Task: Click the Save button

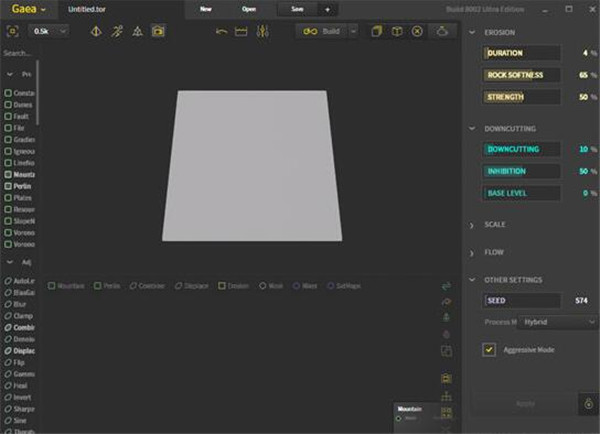Action: [x=297, y=8]
